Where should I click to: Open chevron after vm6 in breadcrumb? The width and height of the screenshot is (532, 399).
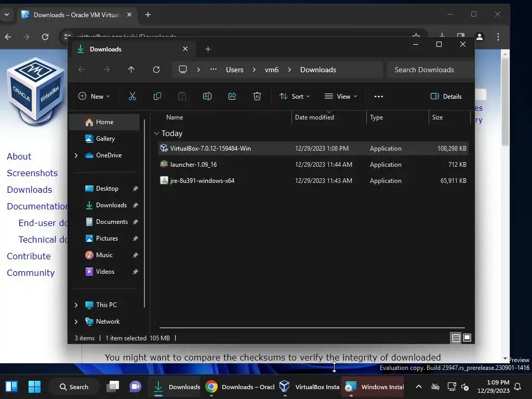289,70
